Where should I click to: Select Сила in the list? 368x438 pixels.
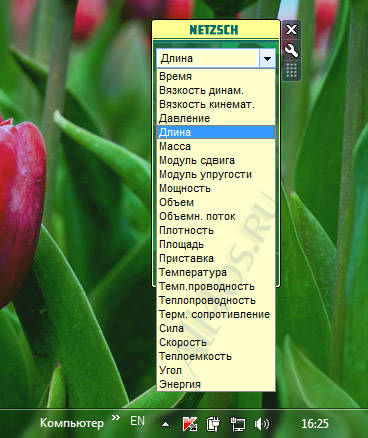pyautogui.click(x=216, y=328)
